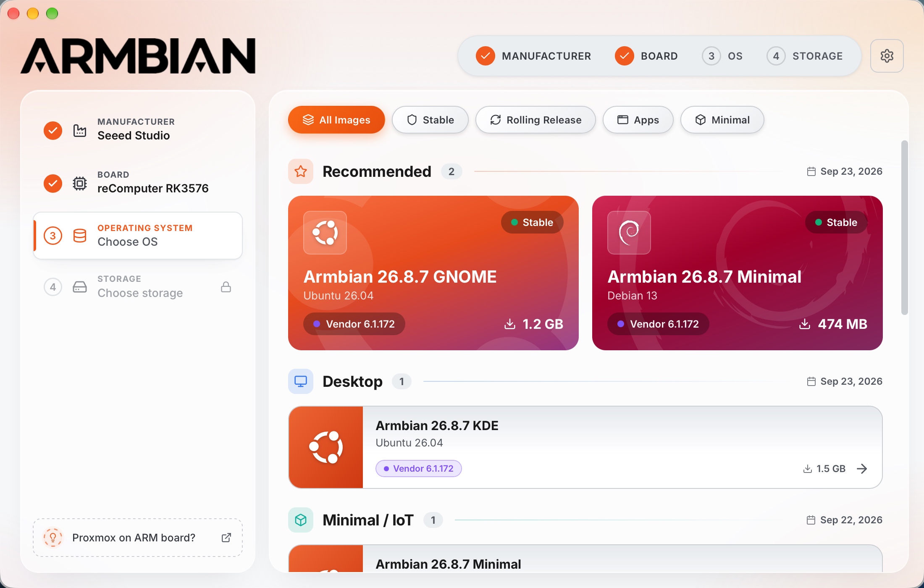Click download icon beside 1.2 GB

click(510, 324)
